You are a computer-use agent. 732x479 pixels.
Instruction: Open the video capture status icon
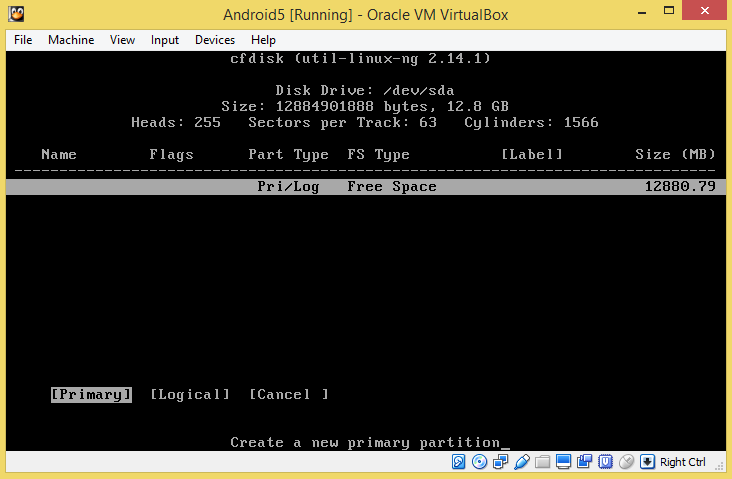(584, 462)
